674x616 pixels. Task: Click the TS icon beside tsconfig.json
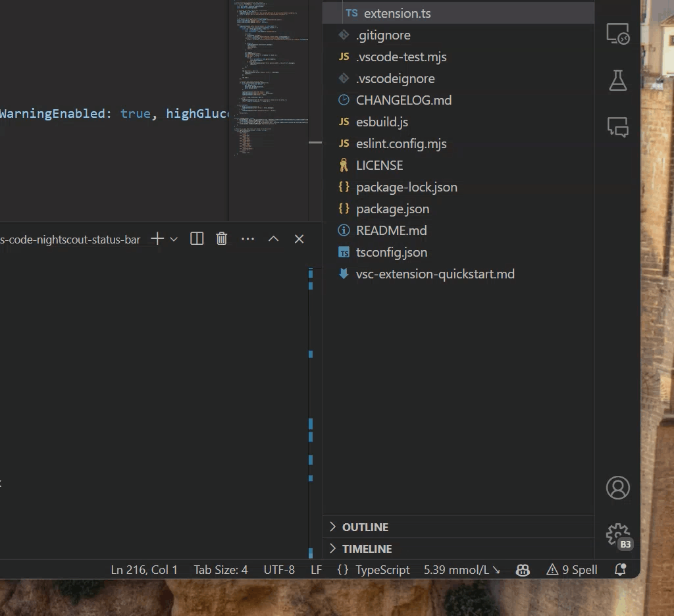(344, 252)
